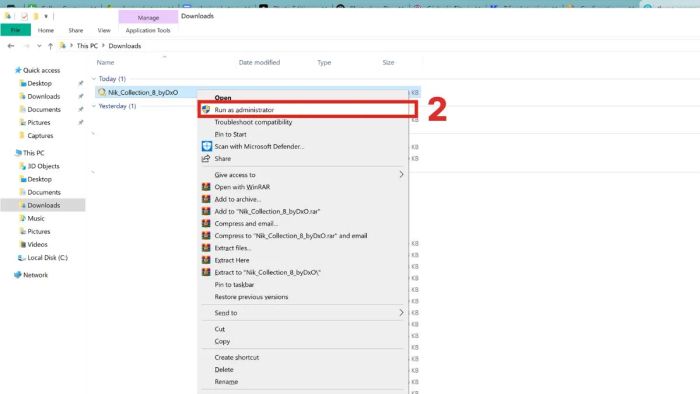Click Open in the context menu

coord(303,97)
